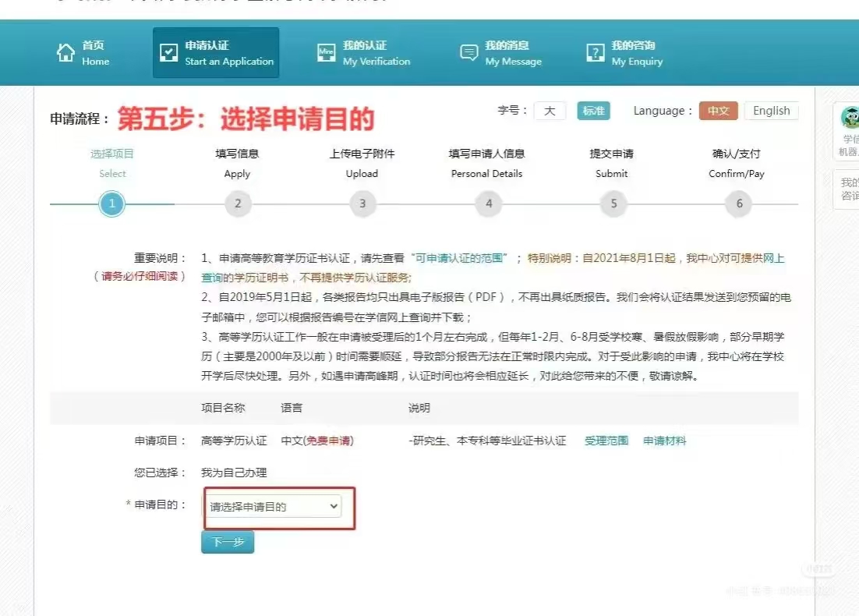
Task: Click the Start an Application checkmark icon
Action: [168, 53]
